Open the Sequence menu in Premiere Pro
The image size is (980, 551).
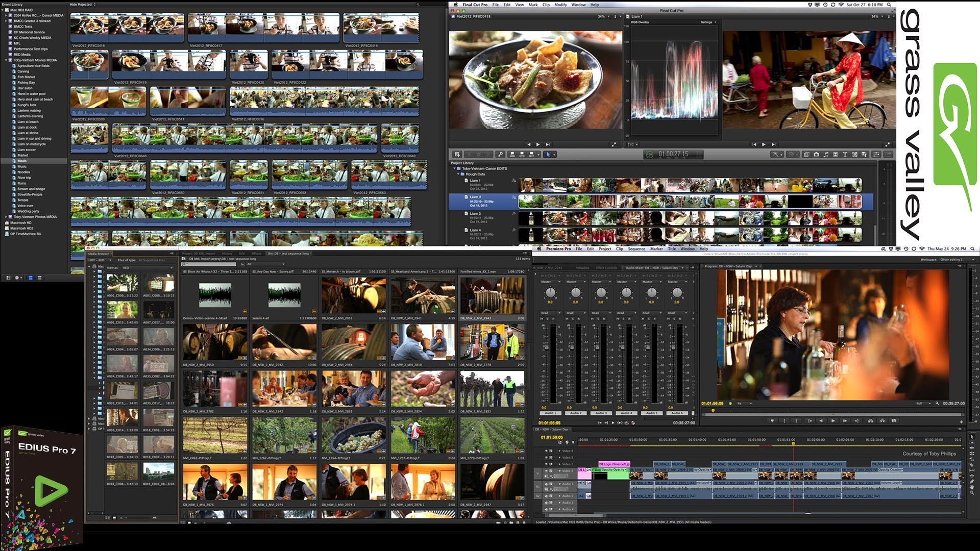[x=636, y=249]
